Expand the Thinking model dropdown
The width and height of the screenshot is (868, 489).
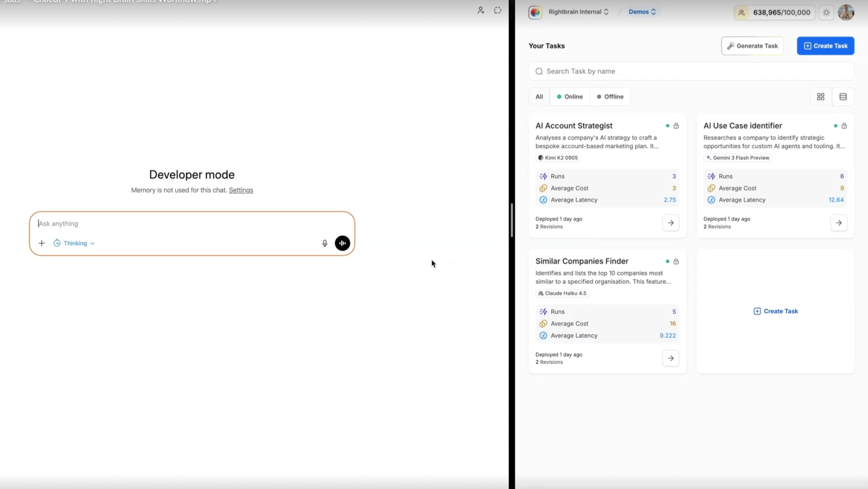(75, 243)
